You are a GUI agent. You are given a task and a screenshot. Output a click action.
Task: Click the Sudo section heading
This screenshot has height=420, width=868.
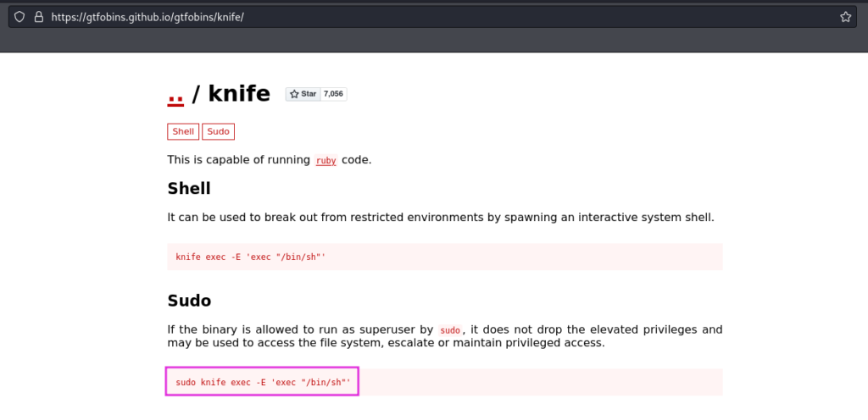click(x=189, y=301)
